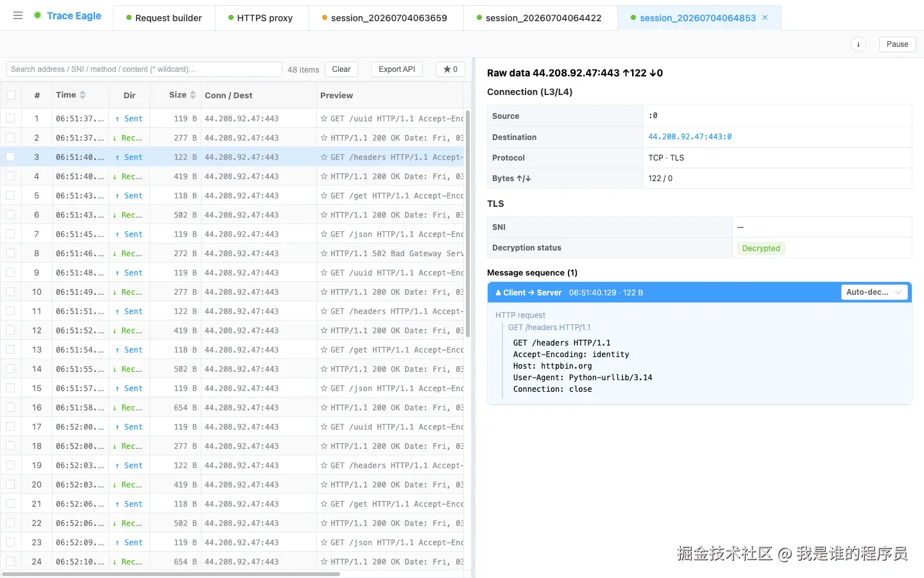Check the checkbox for row 12
The image size is (924, 578).
click(10, 330)
